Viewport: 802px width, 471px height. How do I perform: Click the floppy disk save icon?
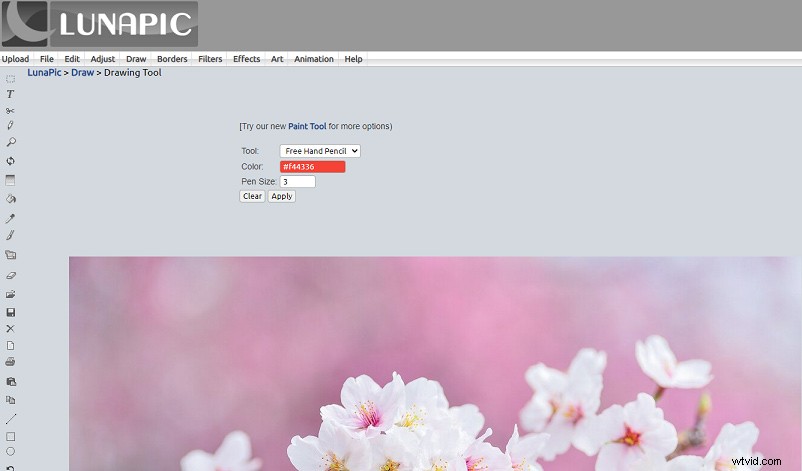tap(10, 312)
